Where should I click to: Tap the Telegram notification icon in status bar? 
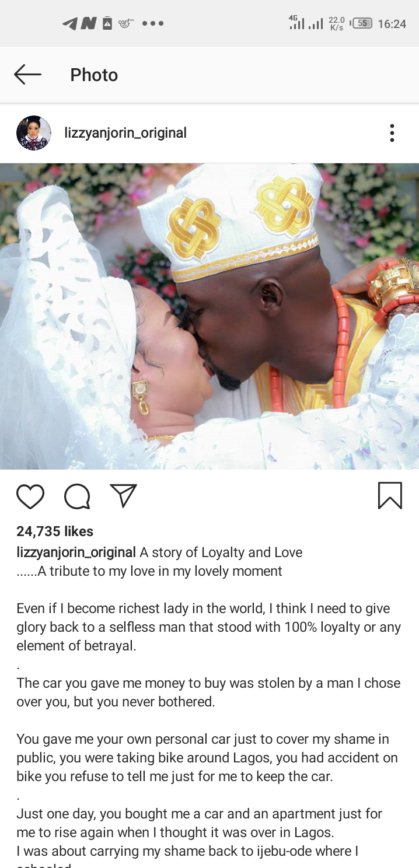click(x=69, y=23)
